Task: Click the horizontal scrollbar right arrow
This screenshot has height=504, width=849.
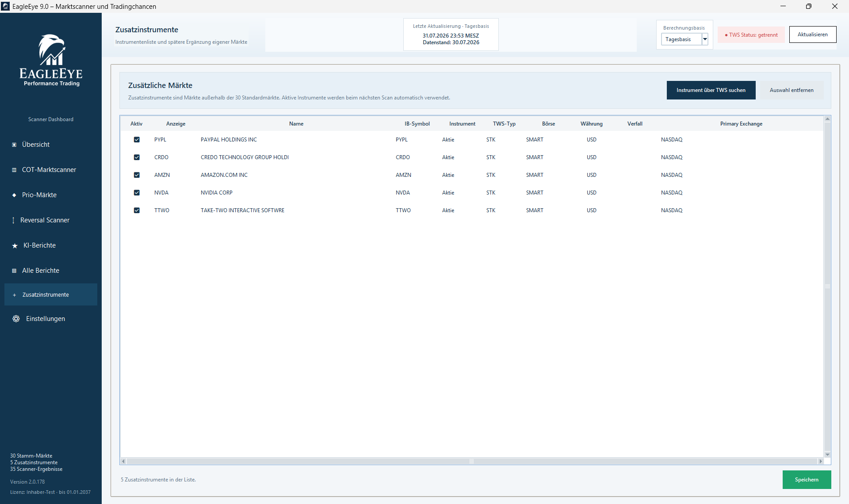Action: point(821,461)
